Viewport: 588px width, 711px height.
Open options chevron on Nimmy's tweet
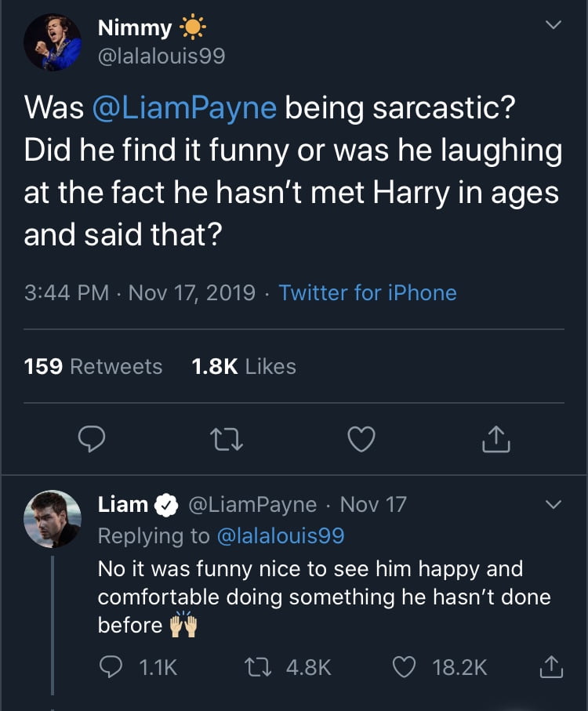click(x=554, y=26)
